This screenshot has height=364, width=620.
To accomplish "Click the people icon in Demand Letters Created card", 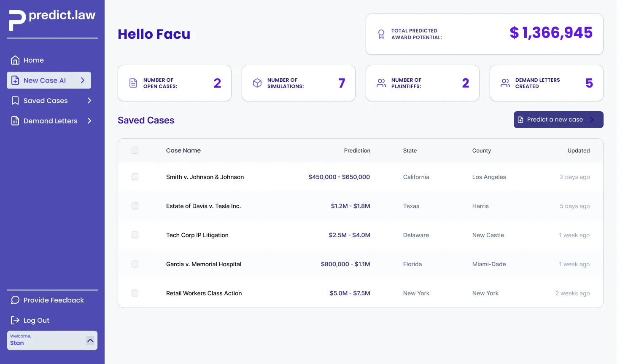I will coord(505,83).
